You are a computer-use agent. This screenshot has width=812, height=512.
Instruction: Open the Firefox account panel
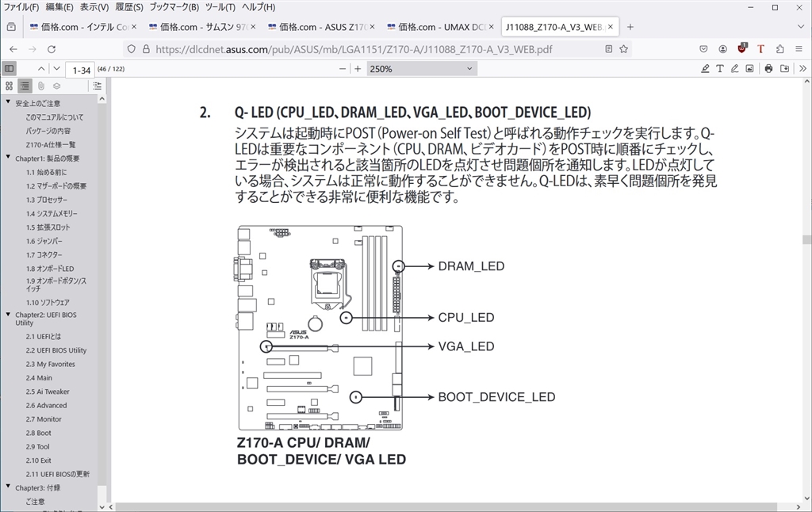click(722, 49)
